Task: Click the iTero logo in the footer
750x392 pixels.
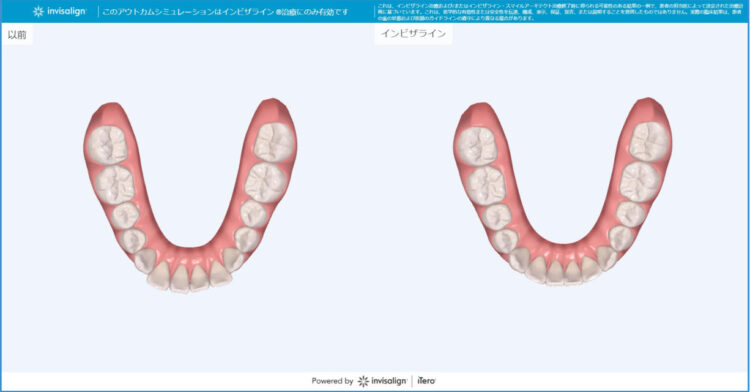Action: pos(426,381)
